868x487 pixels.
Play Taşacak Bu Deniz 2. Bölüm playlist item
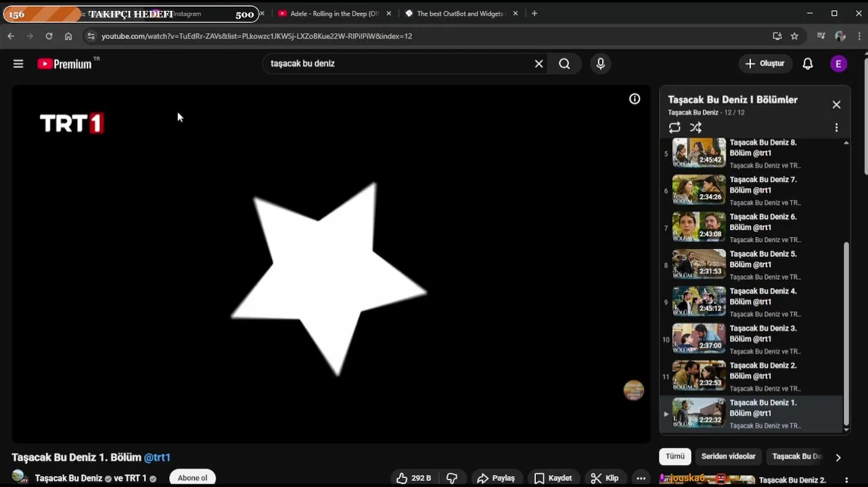[x=751, y=377]
